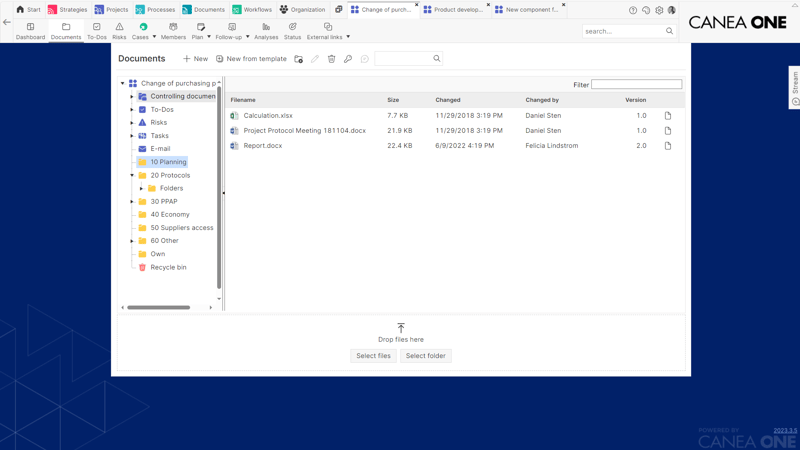Click the document icon on Report.docx row
The height and width of the screenshot is (450, 800).
point(668,146)
